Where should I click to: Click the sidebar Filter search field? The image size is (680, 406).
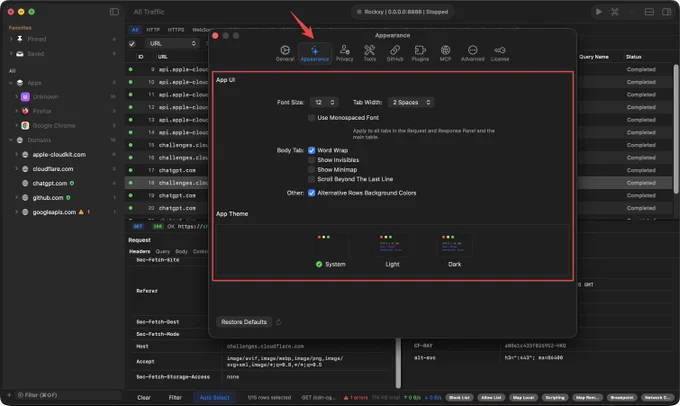coord(68,395)
